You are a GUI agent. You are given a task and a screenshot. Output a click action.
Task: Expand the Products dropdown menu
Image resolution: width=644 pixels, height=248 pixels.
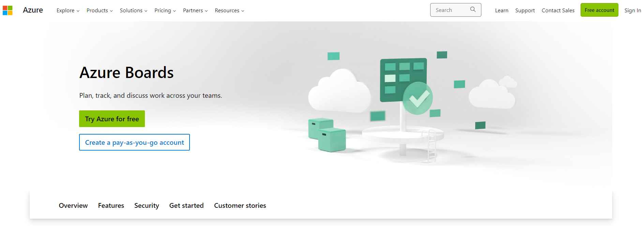coord(100,11)
